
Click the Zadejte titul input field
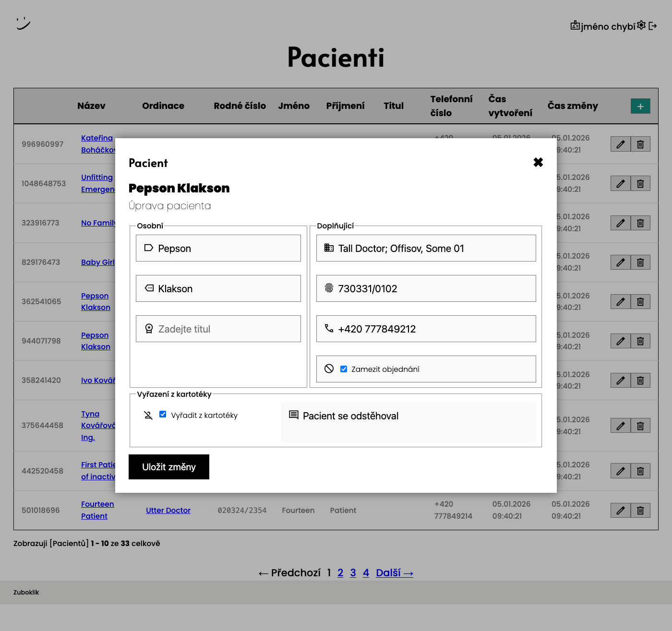click(x=218, y=329)
